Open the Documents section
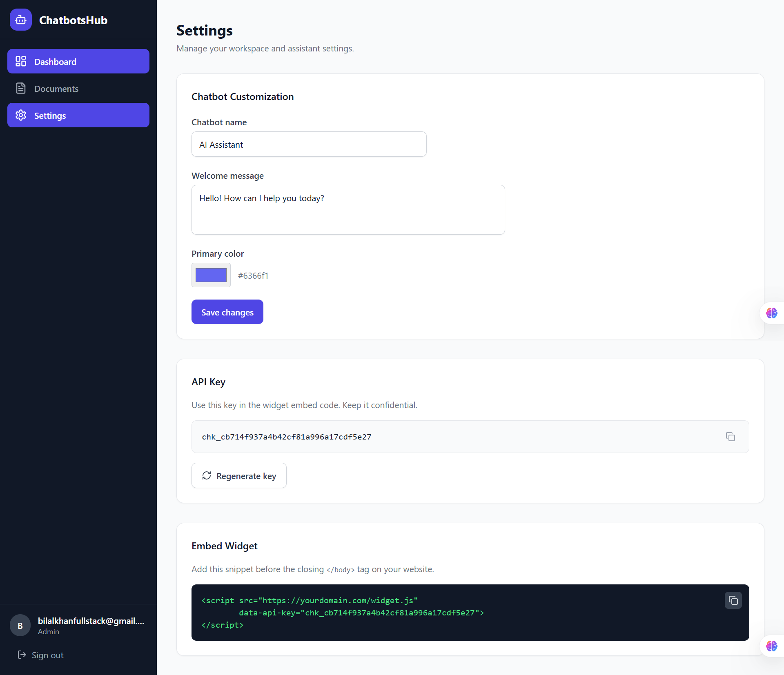 pos(56,88)
